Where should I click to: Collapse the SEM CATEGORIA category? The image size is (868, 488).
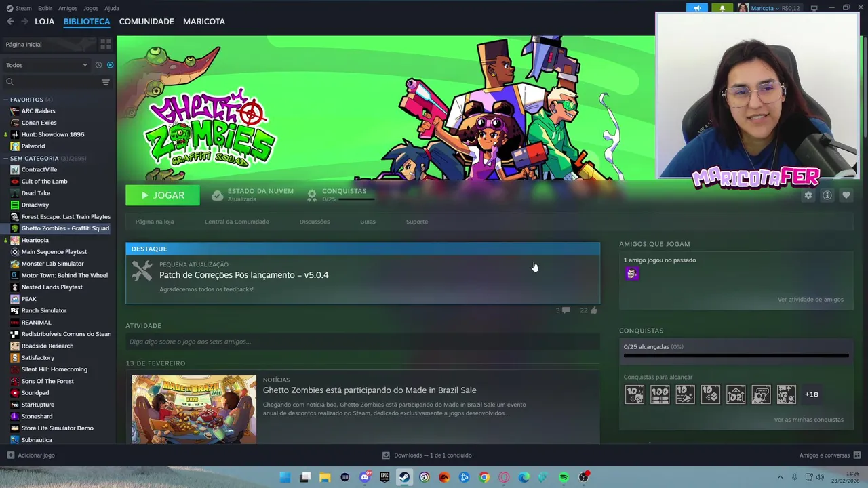[5, 158]
